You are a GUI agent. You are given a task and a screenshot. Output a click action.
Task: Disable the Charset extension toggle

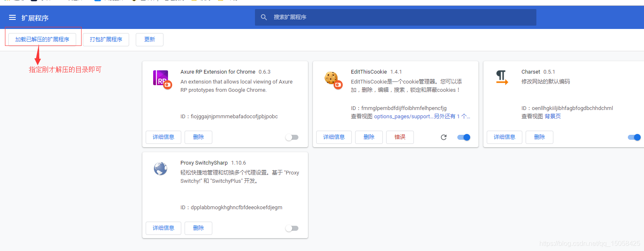[634, 137]
